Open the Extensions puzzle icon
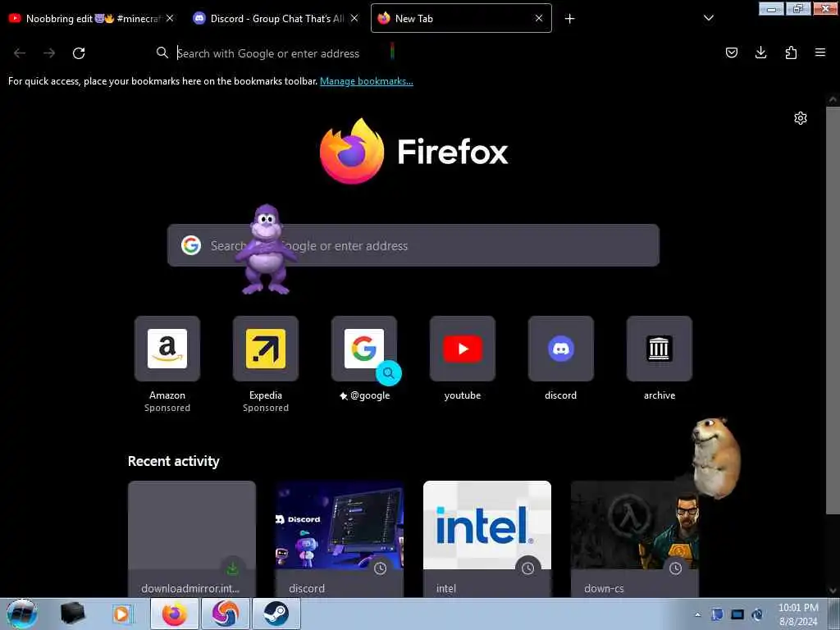 tap(791, 52)
